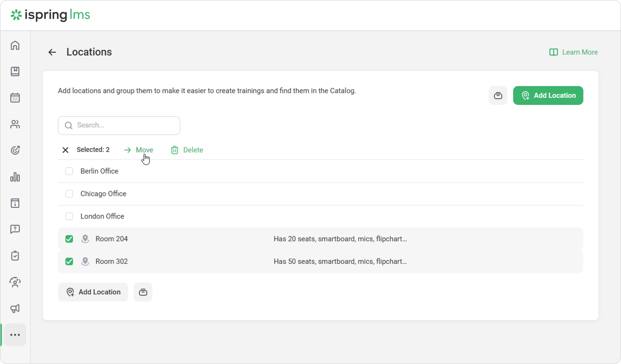Viewport: 621px width, 364px height.
Task: Open the clipboard tasks sidebar icon
Action: click(x=15, y=256)
